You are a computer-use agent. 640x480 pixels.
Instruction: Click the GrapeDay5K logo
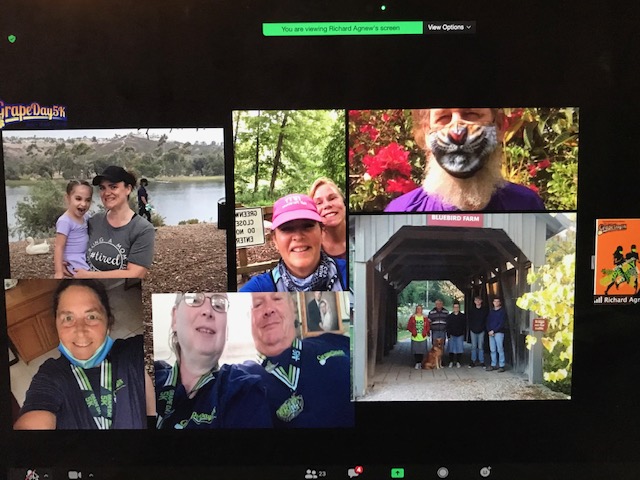33,112
